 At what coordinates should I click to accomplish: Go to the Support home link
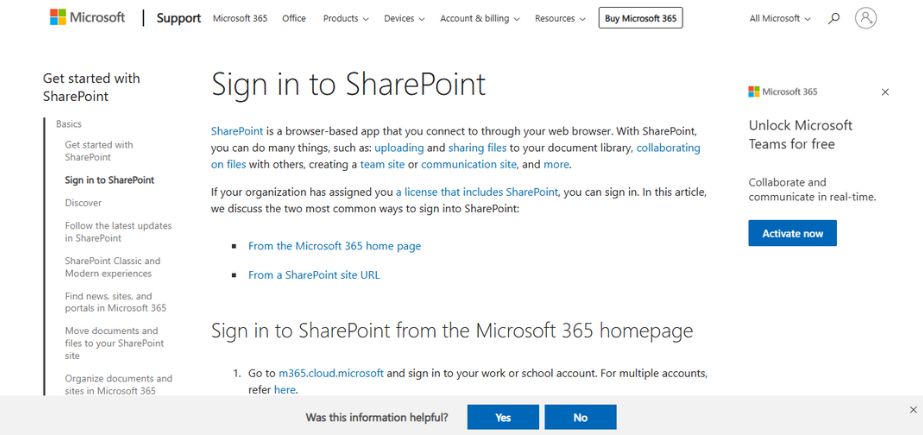point(178,18)
